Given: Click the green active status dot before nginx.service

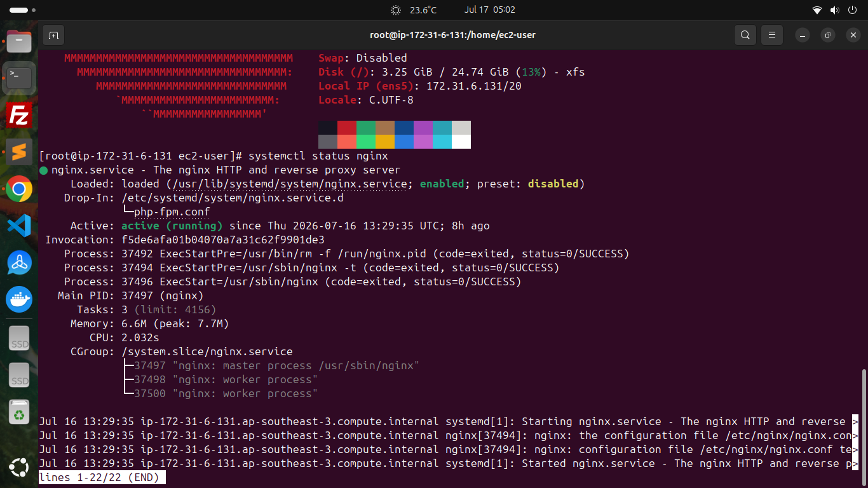Looking at the screenshot, I should click(x=43, y=170).
